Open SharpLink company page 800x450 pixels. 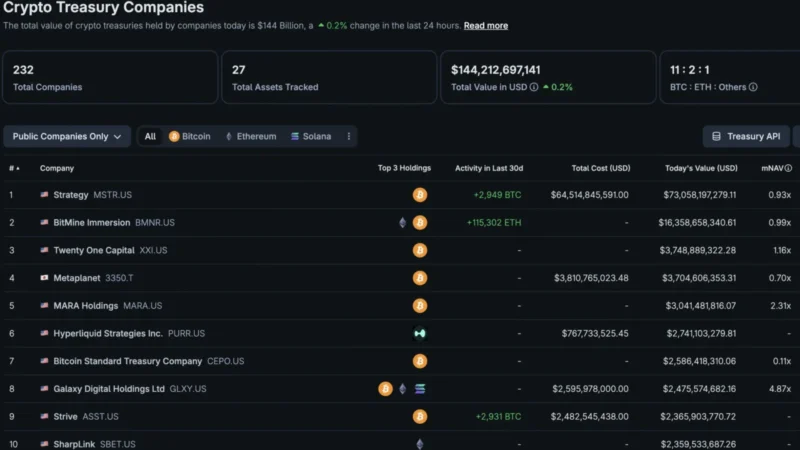tap(74, 444)
